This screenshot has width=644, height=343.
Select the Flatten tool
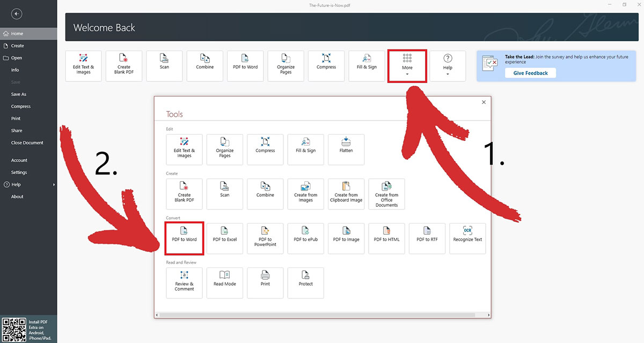(346, 150)
